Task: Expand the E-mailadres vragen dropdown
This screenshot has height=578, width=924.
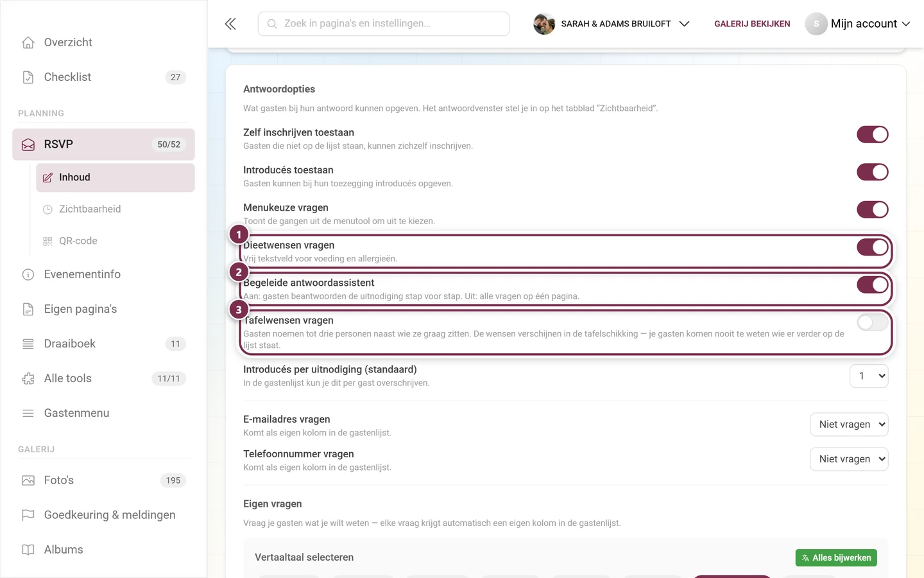Action: [x=849, y=425]
